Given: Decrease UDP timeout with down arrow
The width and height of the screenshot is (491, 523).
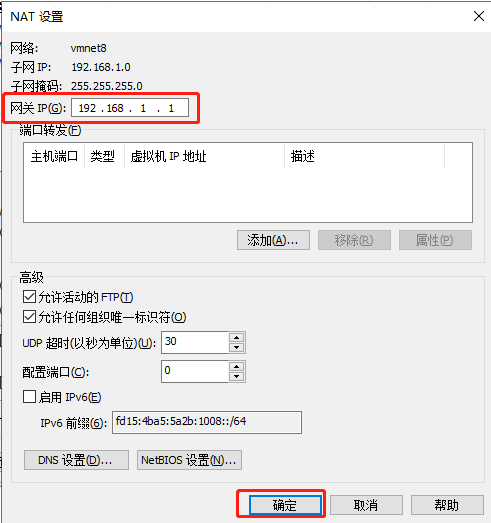Looking at the screenshot, I should [237, 348].
